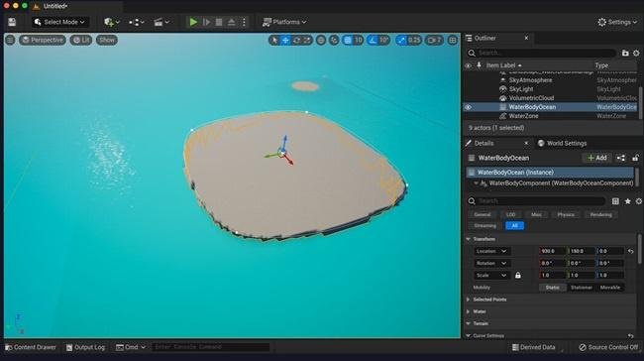Open Outliner settings gear
This screenshot has height=361, width=644.
coord(636,53)
